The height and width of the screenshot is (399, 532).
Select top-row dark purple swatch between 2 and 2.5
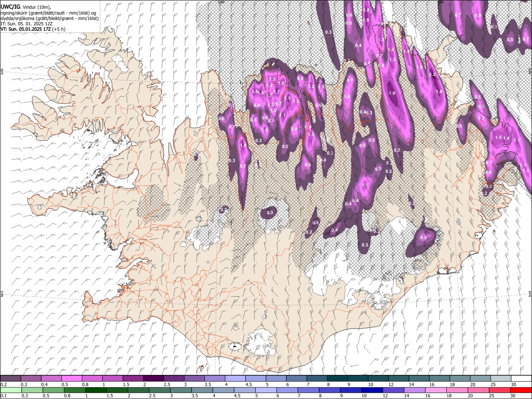[x=153, y=378]
